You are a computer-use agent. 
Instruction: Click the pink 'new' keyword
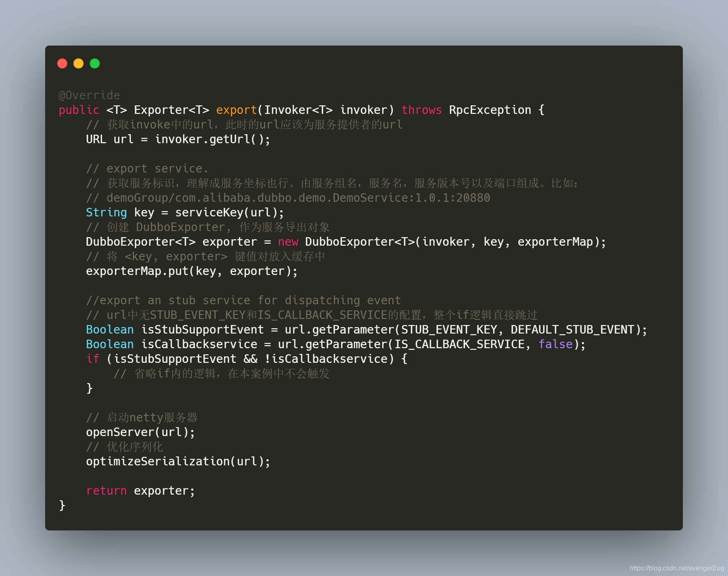(288, 242)
